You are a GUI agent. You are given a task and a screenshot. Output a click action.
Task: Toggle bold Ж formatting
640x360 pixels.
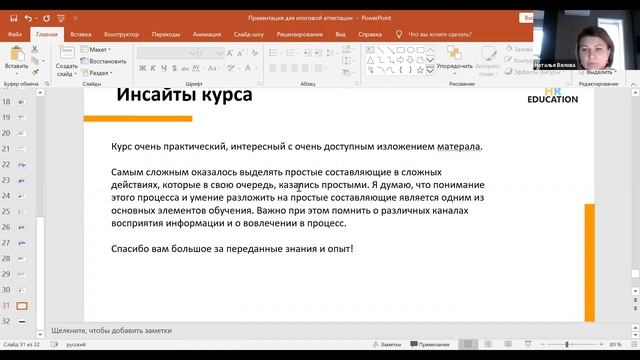pyautogui.click(x=142, y=68)
